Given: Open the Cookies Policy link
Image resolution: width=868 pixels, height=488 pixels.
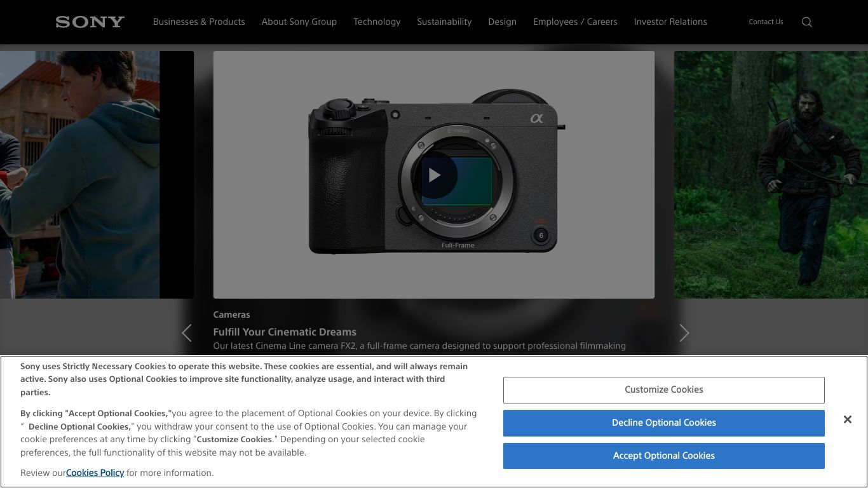Looking at the screenshot, I should click(95, 473).
